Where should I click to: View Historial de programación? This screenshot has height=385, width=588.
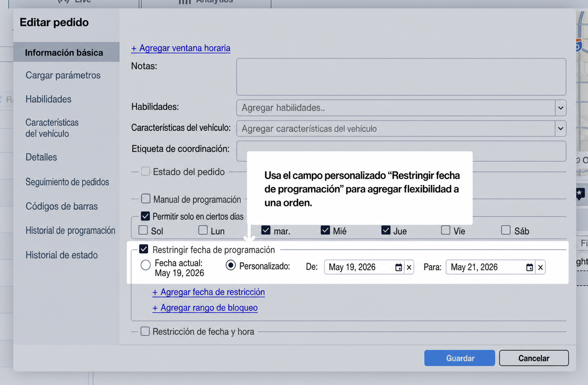click(x=70, y=231)
